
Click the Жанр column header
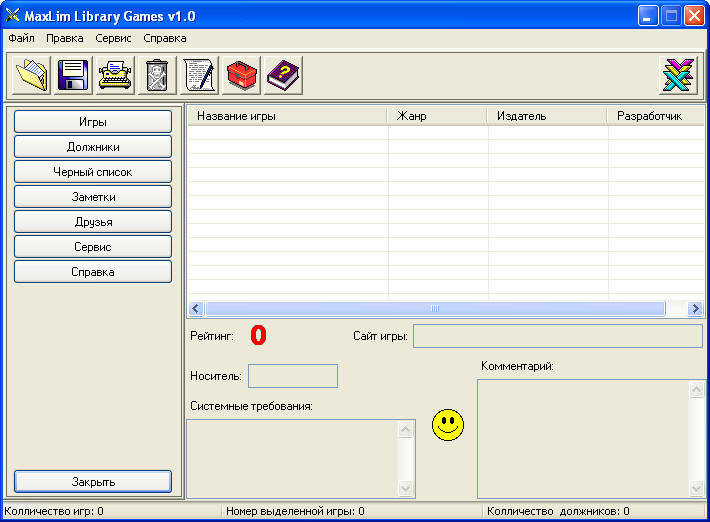pos(437,116)
